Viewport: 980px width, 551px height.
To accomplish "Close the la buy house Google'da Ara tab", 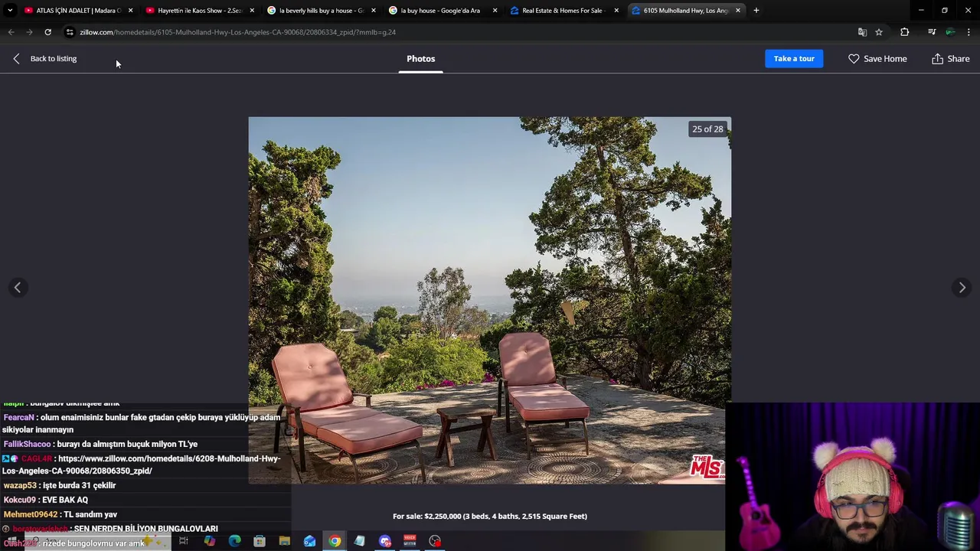I will (x=495, y=11).
